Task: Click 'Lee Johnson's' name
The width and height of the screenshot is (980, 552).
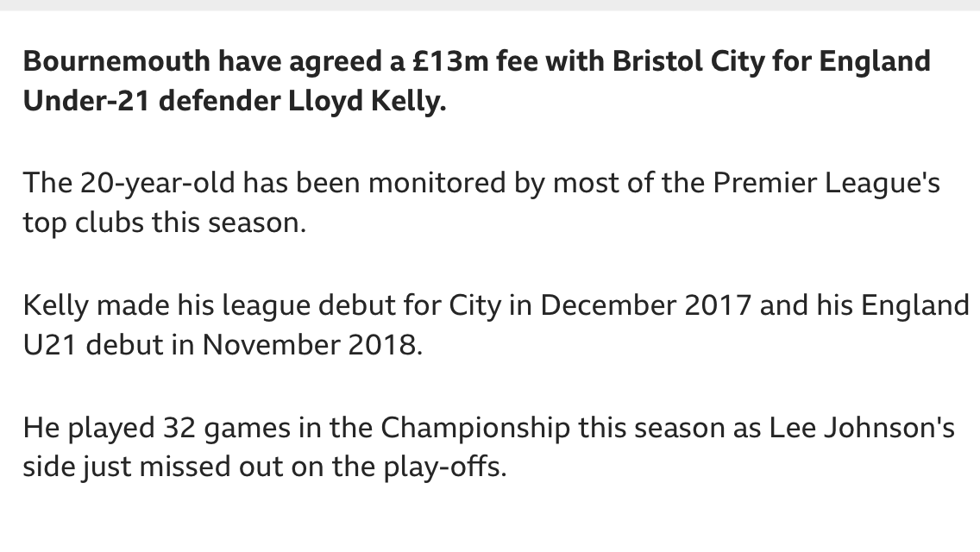Action: 862,428
